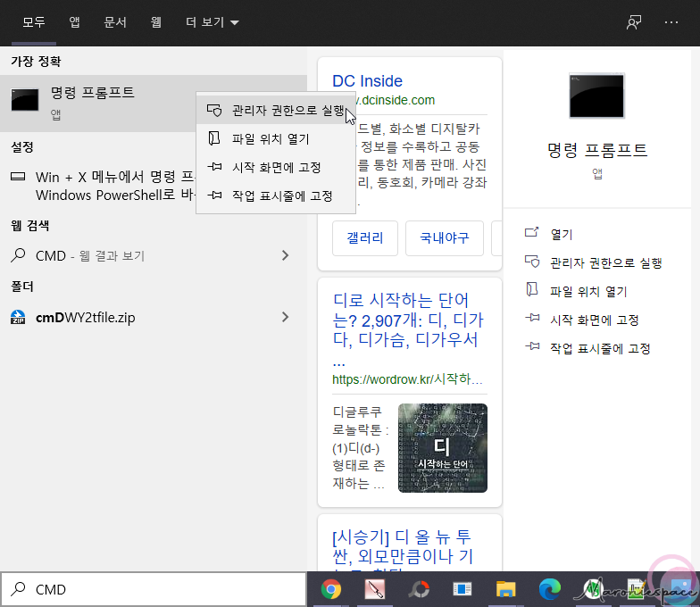Click the Command Prompt icon in results

25,100
